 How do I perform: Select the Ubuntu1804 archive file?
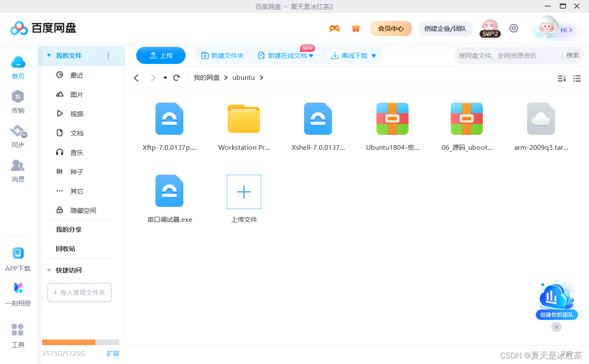click(392, 119)
